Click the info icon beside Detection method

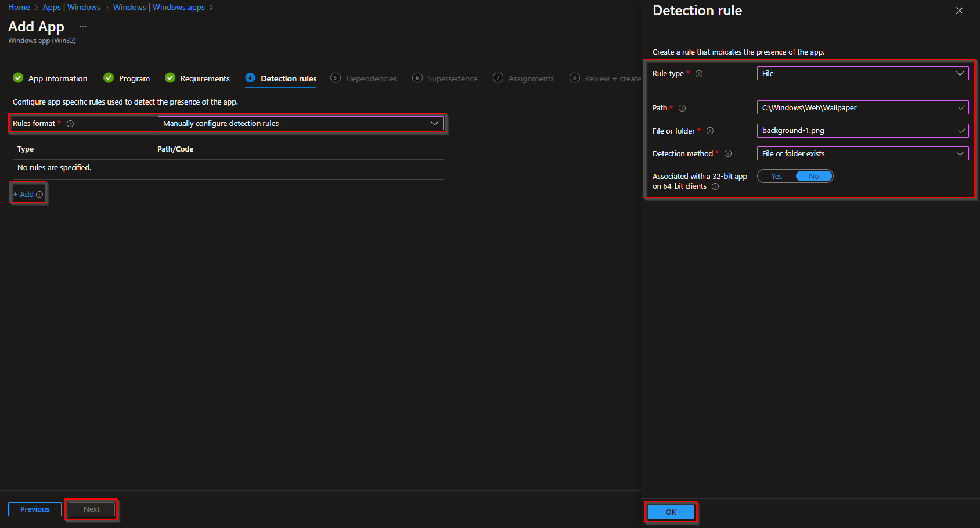pos(728,153)
